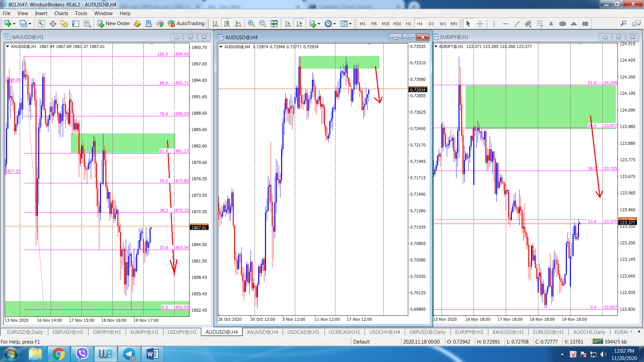
Task: Toggle the M1 timeframe button
Action: pos(363,24)
